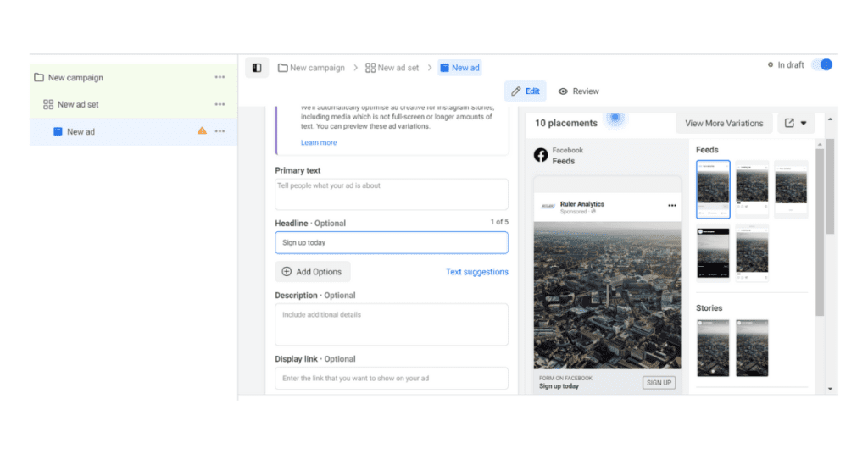
Task: Click the outer scrollbar down arrow
Action: [x=830, y=389]
